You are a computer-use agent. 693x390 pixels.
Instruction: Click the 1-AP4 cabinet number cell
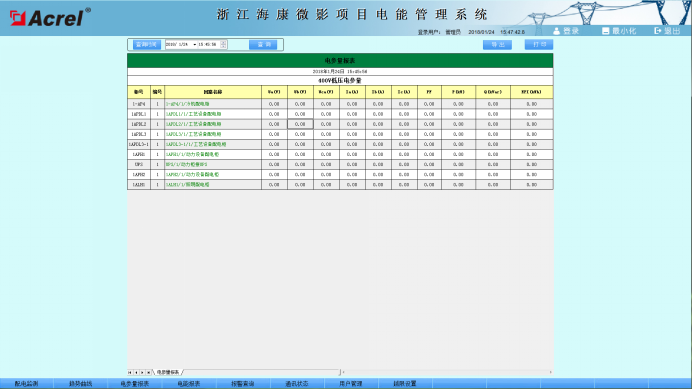(139, 104)
